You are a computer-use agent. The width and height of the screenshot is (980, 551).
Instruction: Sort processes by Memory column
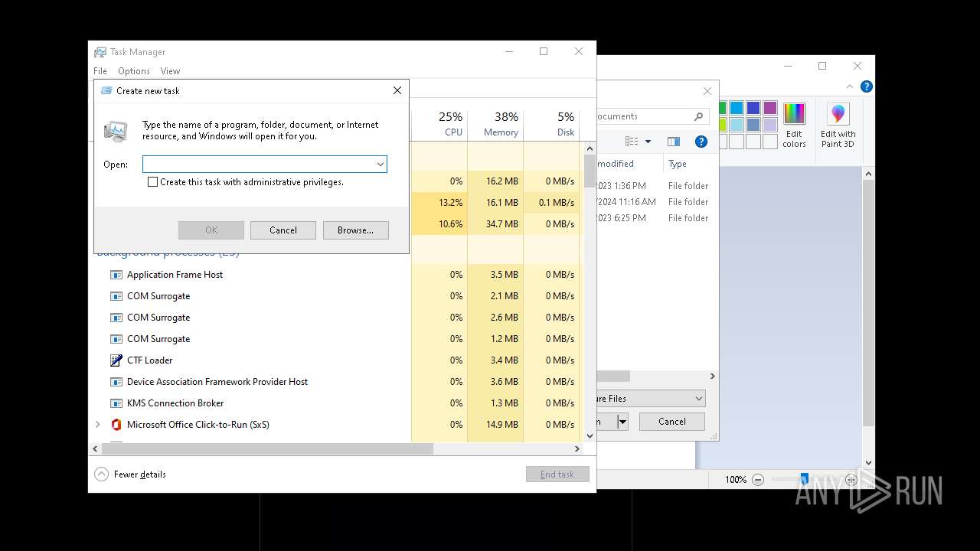click(495, 124)
